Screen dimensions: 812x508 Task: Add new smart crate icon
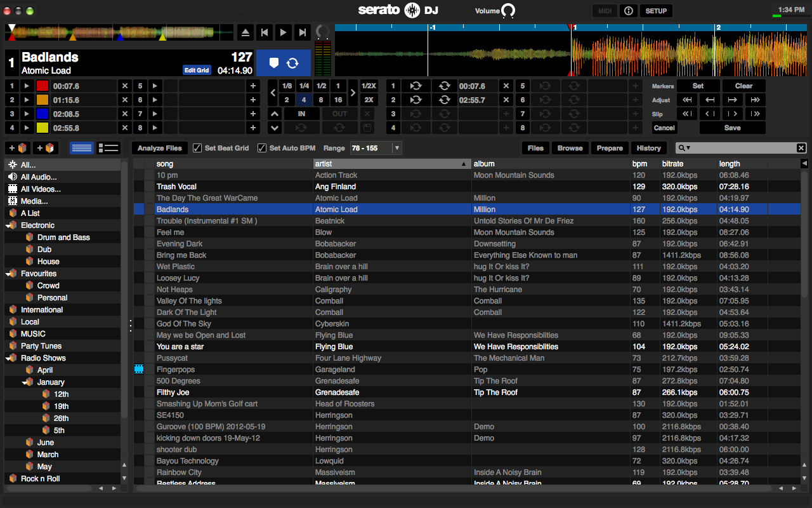click(46, 148)
